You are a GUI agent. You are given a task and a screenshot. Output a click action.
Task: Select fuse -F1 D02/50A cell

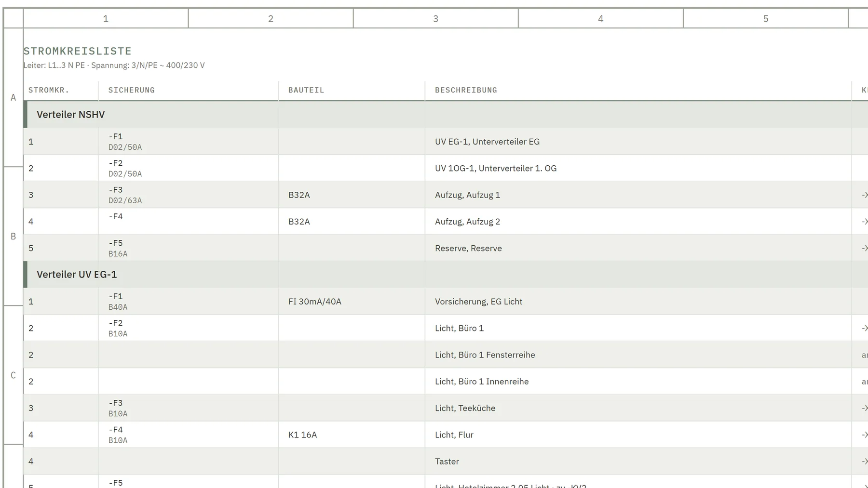coord(188,142)
